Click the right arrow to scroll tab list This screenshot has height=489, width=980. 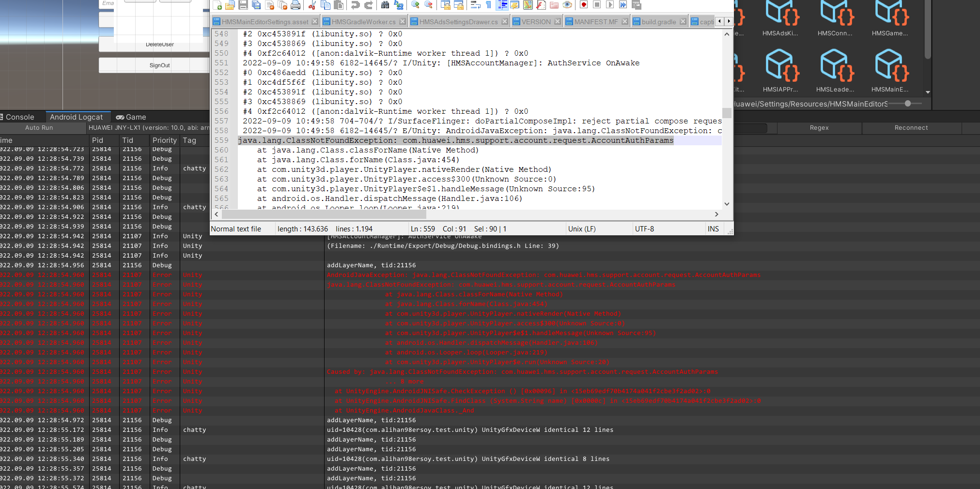click(x=729, y=21)
